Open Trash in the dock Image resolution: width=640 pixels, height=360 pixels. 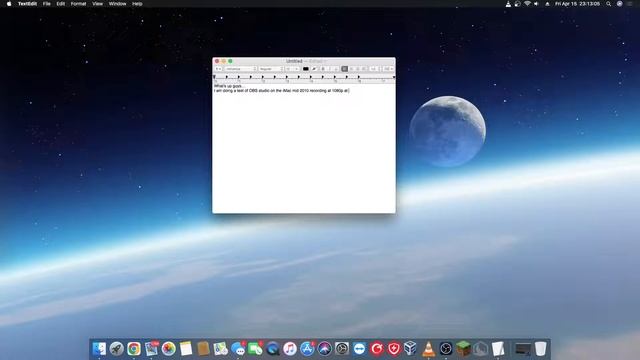pos(540,349)
